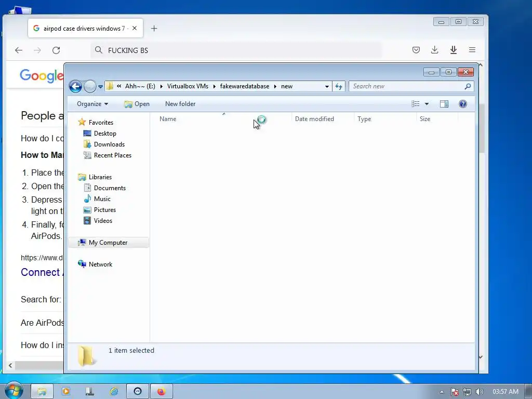532x399 pixels.
Task: Click the double chevron breadcrumb overflow
Action: 119,86
